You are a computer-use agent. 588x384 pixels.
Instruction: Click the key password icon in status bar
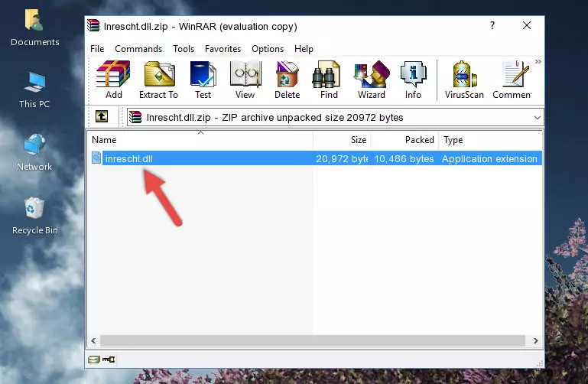tap(109, 360)
